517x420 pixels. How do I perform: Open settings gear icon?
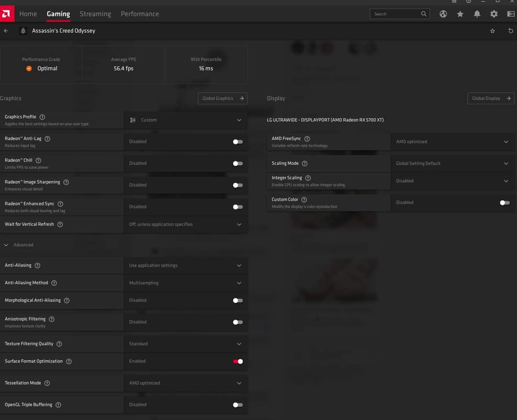pyautogui.click(x=494, y=14)
